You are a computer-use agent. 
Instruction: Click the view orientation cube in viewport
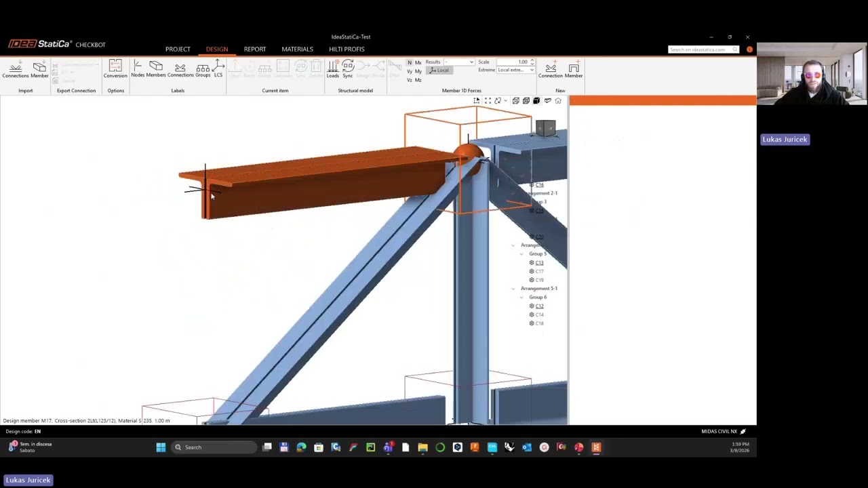pos(545,128)
